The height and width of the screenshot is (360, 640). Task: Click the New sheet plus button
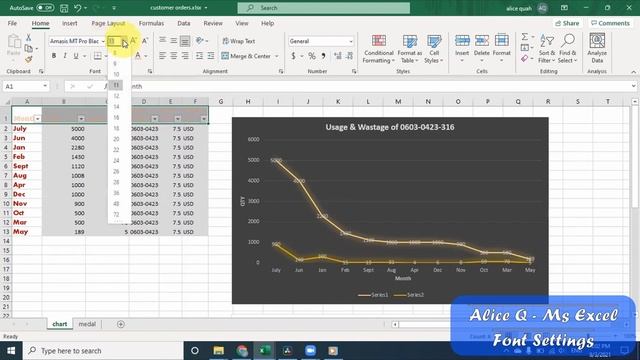[120, 324]
